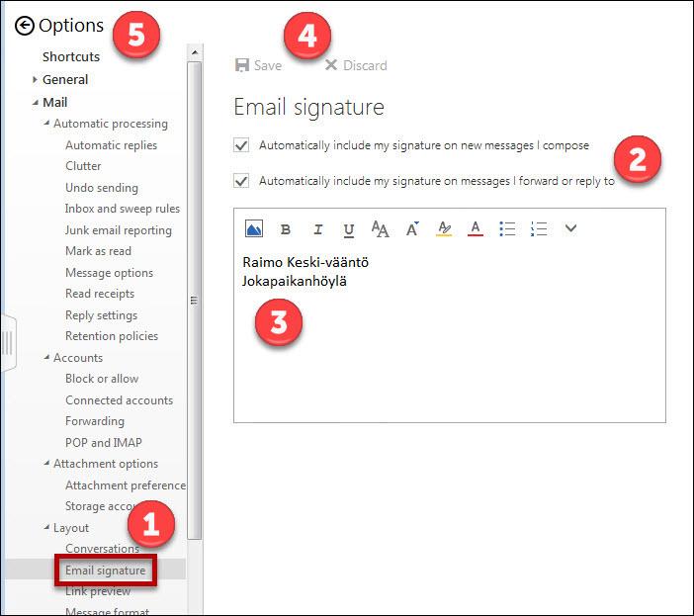Select Message options entry
Viewport: 694px width, 616px height.
(x=110, y=273)
